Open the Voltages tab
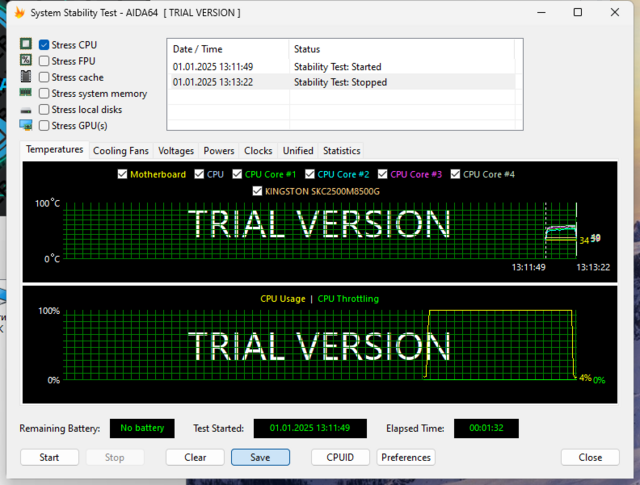Image resolution: width=640 pixels, height=485 pixels. [176, 151]
